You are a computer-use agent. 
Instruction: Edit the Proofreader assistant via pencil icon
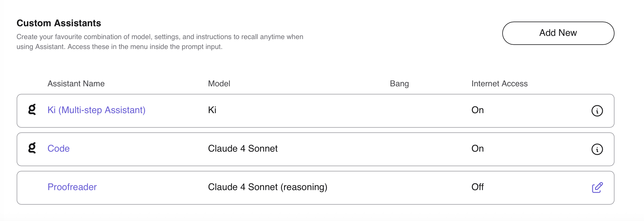(x=597, y=187)
